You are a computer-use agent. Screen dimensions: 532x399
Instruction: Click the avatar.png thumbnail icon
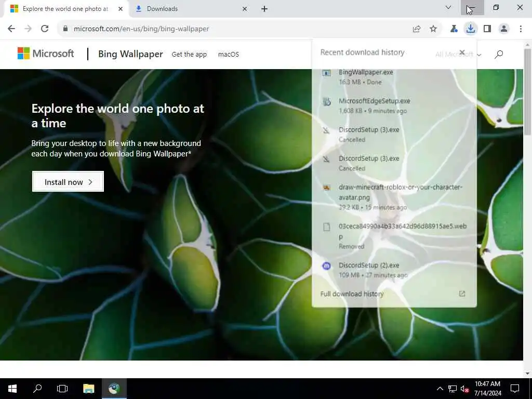pyautogui.click(x=326, y=188)
